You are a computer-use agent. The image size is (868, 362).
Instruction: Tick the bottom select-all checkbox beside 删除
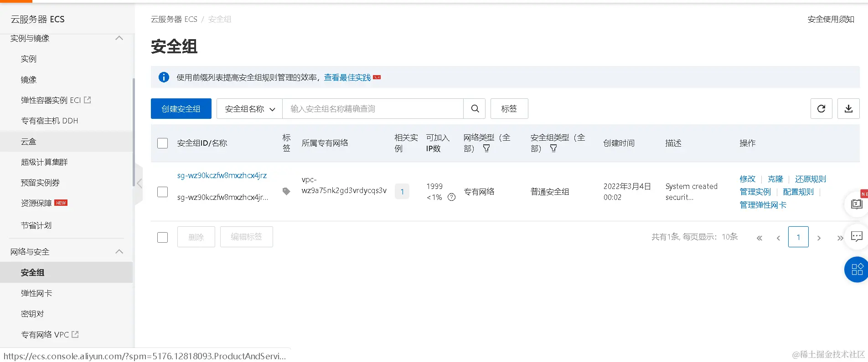(x=162, y=237)
